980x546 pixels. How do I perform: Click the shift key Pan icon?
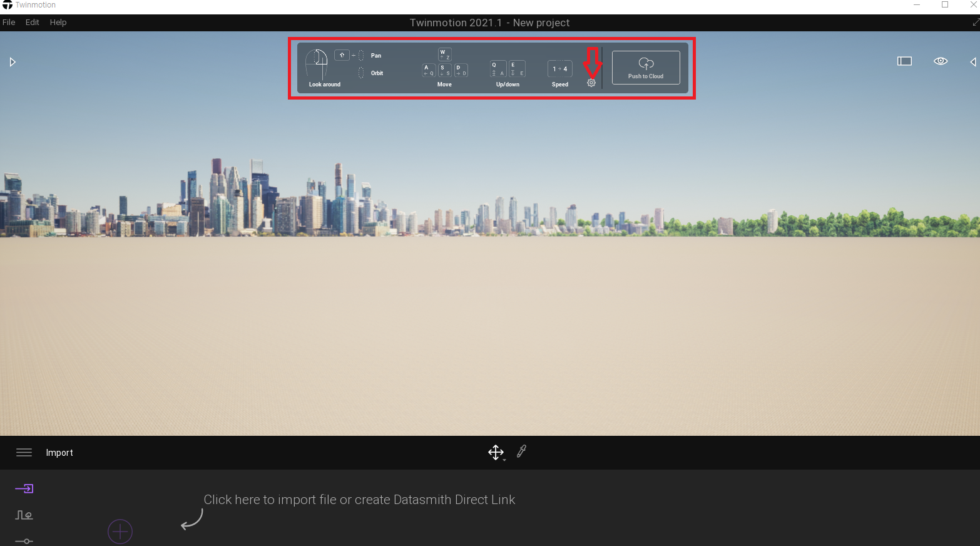click(x=342, y=55)
